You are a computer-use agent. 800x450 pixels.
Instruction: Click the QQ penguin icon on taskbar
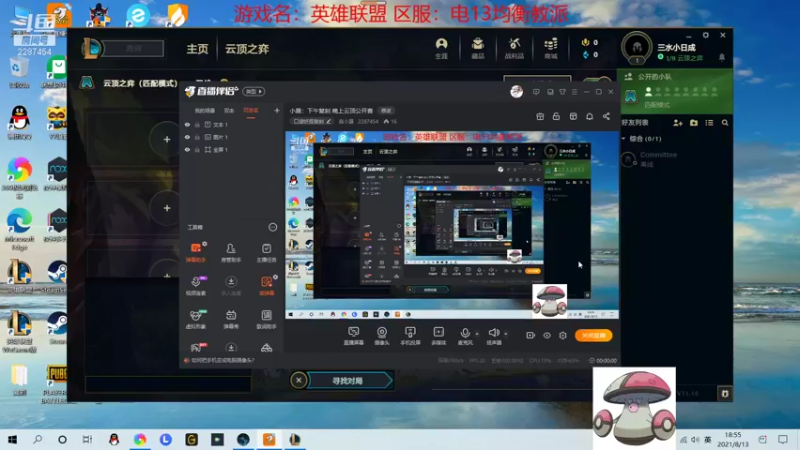click(114, 440)
